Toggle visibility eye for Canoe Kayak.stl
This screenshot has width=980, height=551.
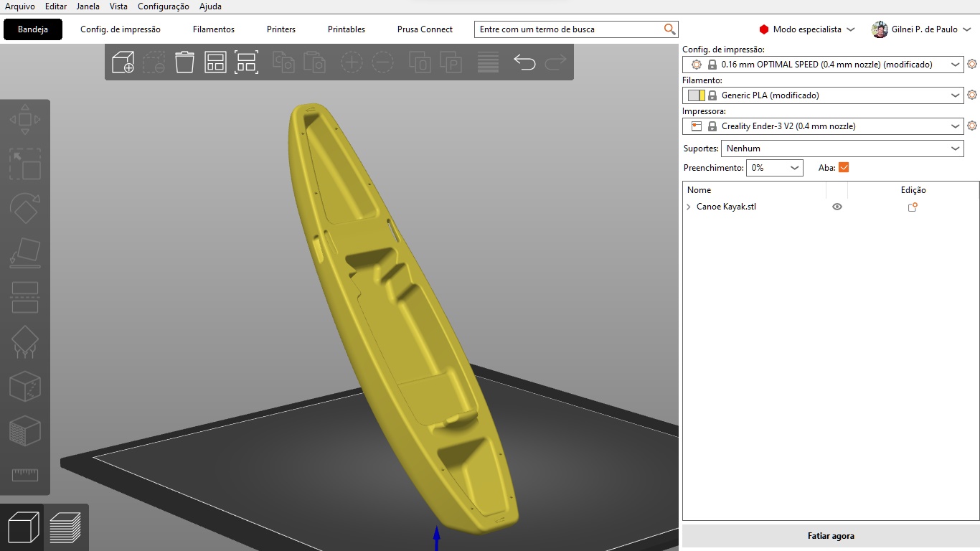837,207
